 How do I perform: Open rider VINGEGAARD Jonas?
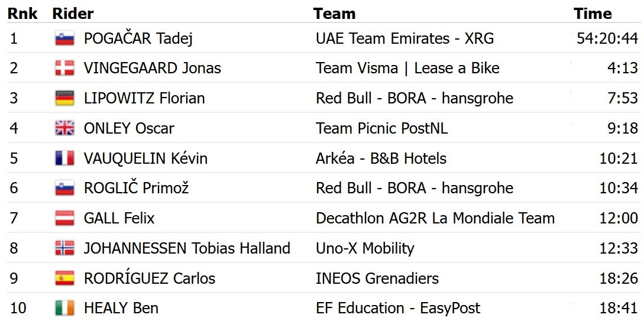pyautogui.click(x=153, y=68)
